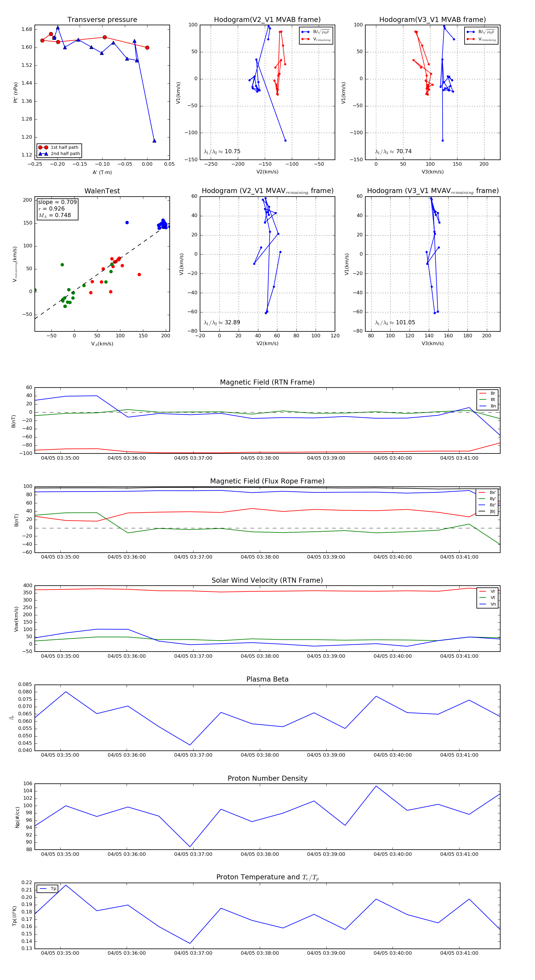Click the "By'" legend entry

pos(487,499)
